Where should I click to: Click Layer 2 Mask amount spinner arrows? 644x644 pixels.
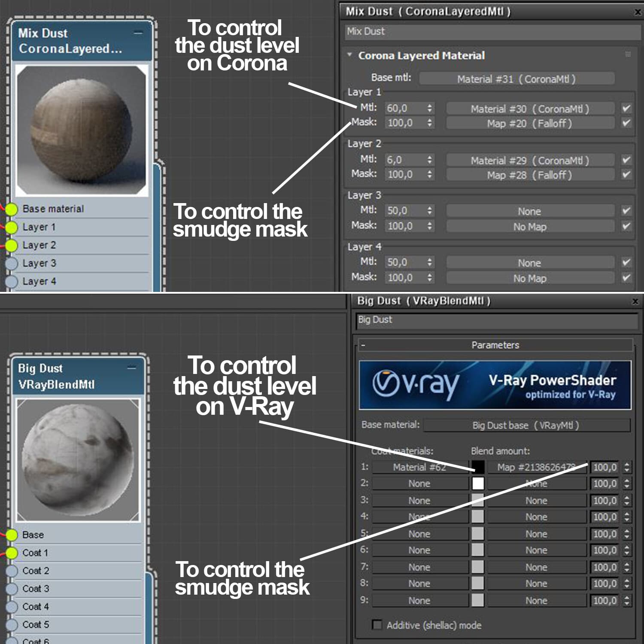429,174
